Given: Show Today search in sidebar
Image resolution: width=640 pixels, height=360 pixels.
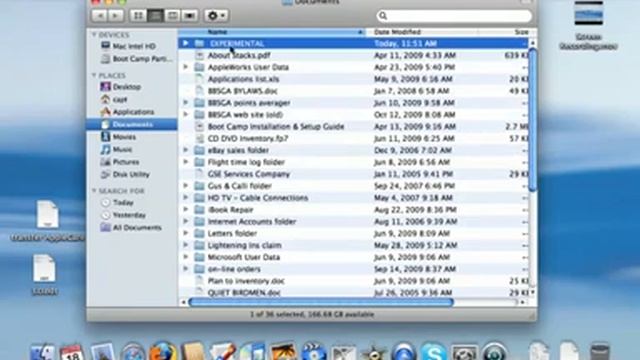Looking at the screenshot, I should (x=117, y=202).
